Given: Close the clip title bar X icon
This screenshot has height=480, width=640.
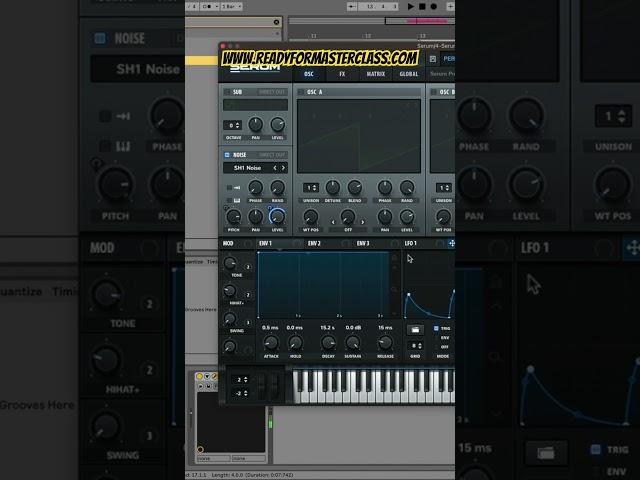Looking at the screenshot, I should 276,22.
